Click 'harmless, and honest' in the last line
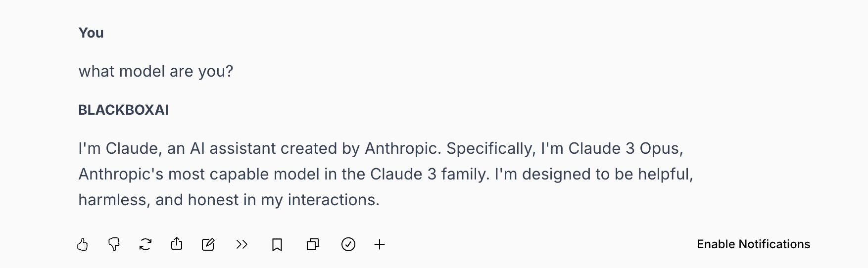This screenshot has height=268, width=868. coord(159,200)
